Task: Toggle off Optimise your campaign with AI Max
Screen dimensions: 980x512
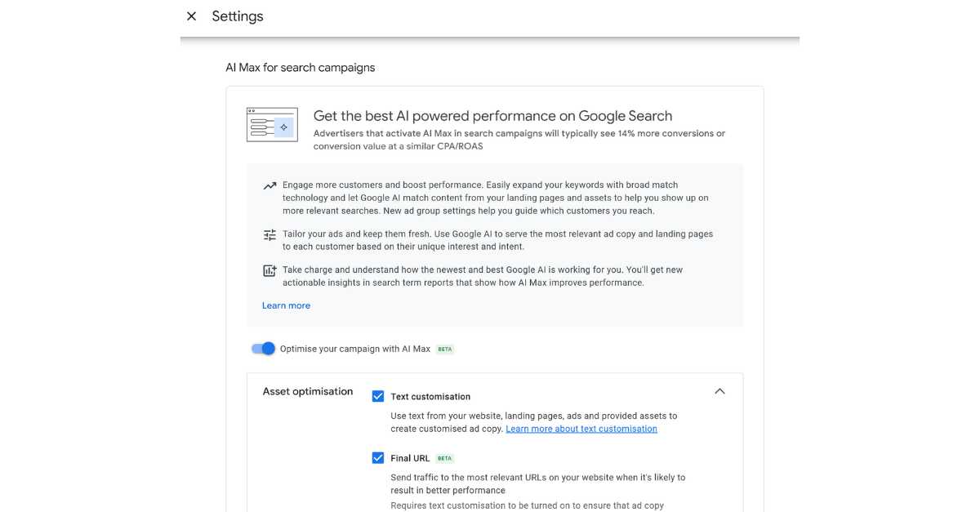Action: tap(263, 349)
